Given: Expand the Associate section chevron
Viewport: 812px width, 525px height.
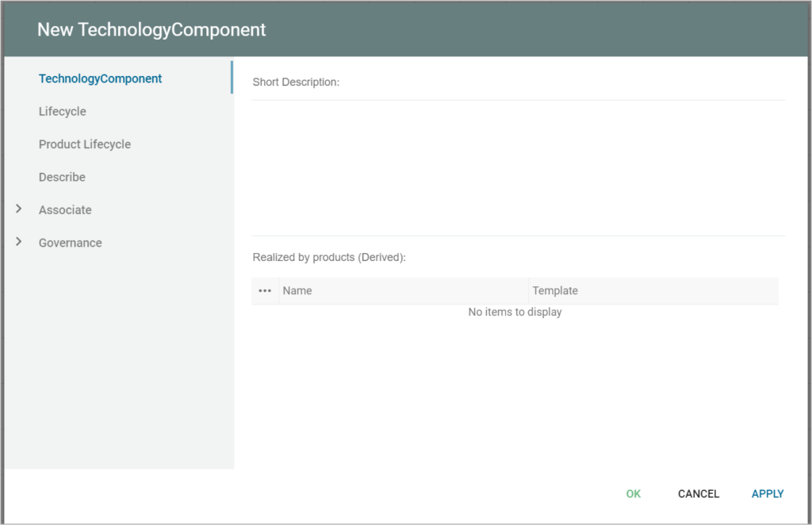Looking at the screenshot, I should (19, 209).
